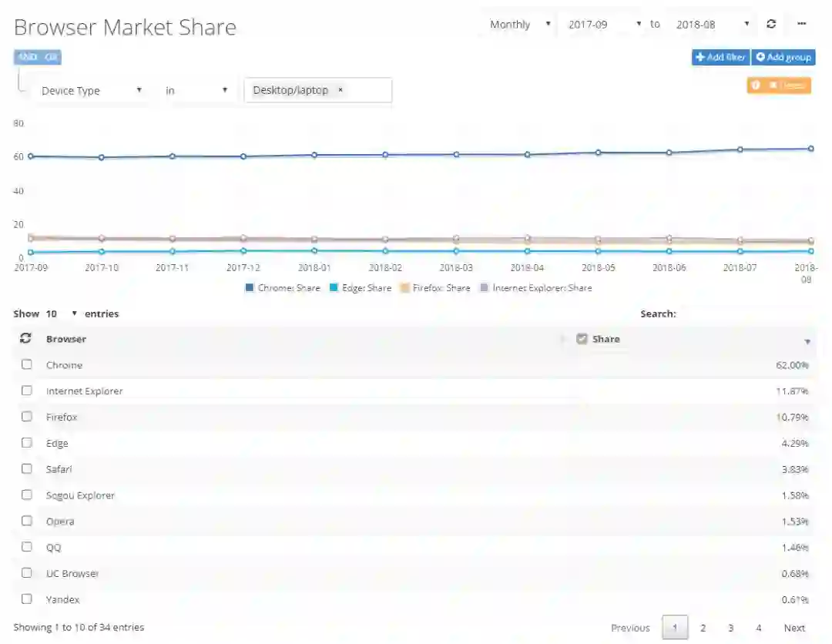This screenshot has width=832, height=644.
Task: Click the table reload icon beside Browser header
Action: (x=25, y=338)
